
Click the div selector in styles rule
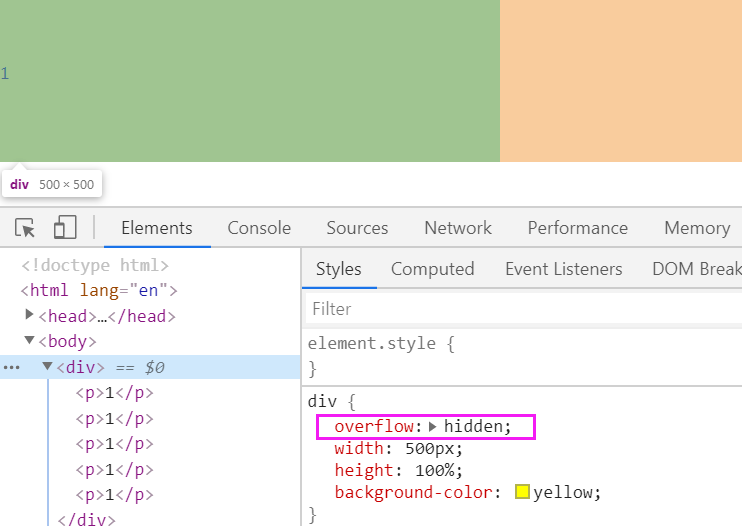point(322,402)
